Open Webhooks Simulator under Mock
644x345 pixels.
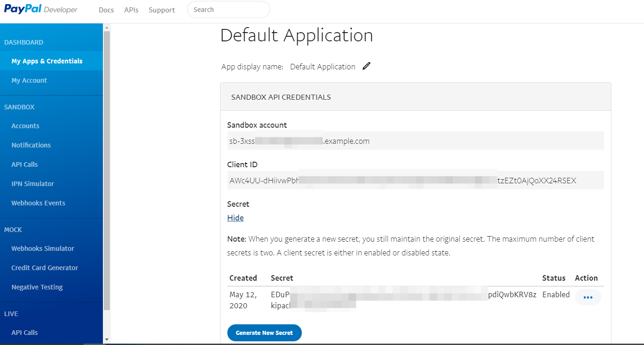click(43, 249)
